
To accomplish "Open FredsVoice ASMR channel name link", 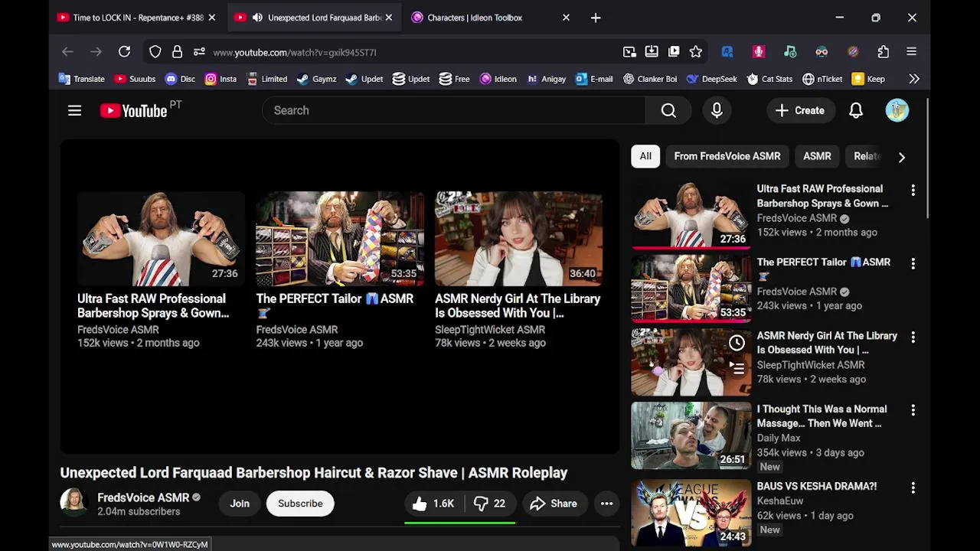I will (x=143, y=497).
